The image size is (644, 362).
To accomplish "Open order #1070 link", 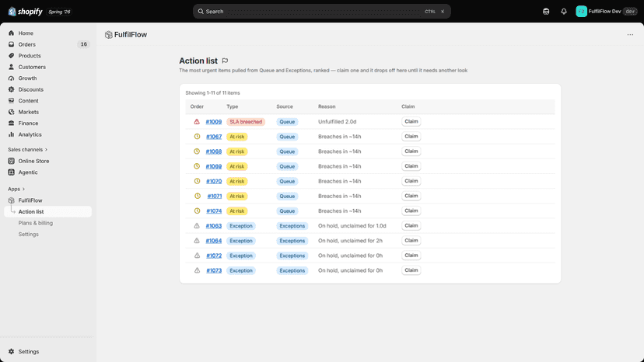I will 214,182.
